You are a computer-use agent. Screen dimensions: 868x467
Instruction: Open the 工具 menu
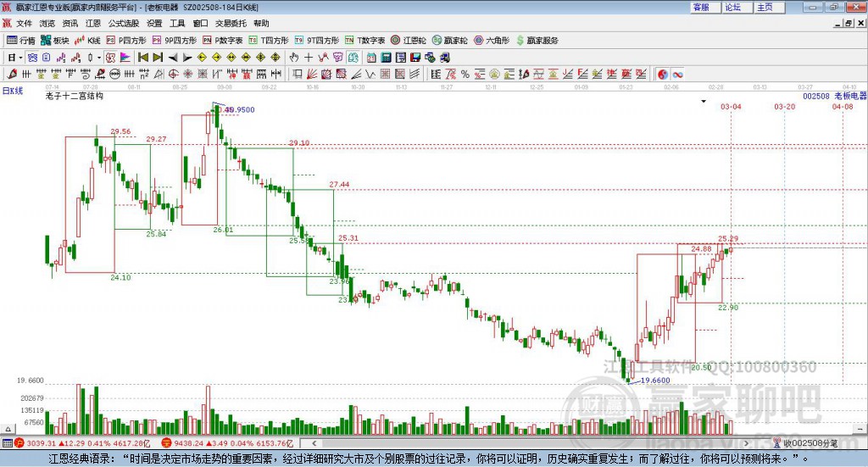click(177, 23)
